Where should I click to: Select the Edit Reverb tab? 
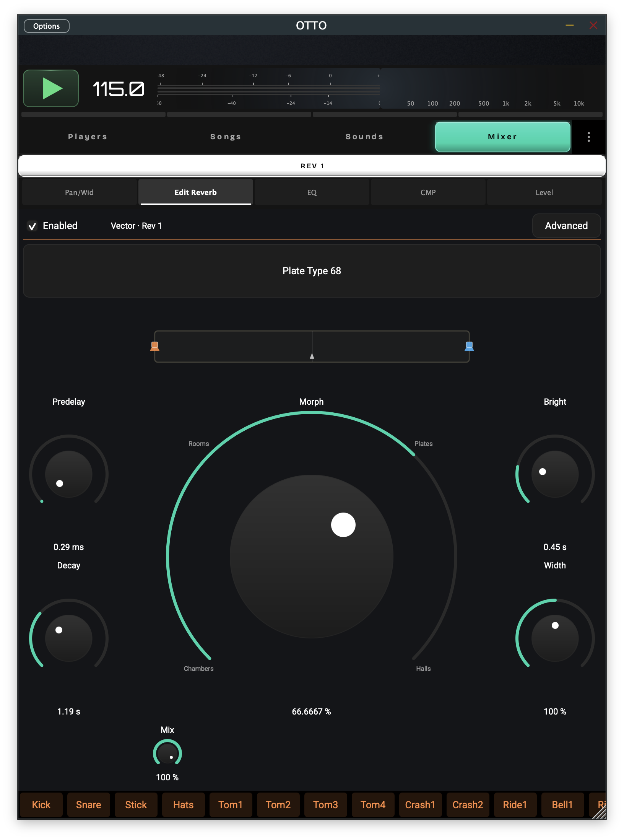pyautogui.click(x=196, y=192)
